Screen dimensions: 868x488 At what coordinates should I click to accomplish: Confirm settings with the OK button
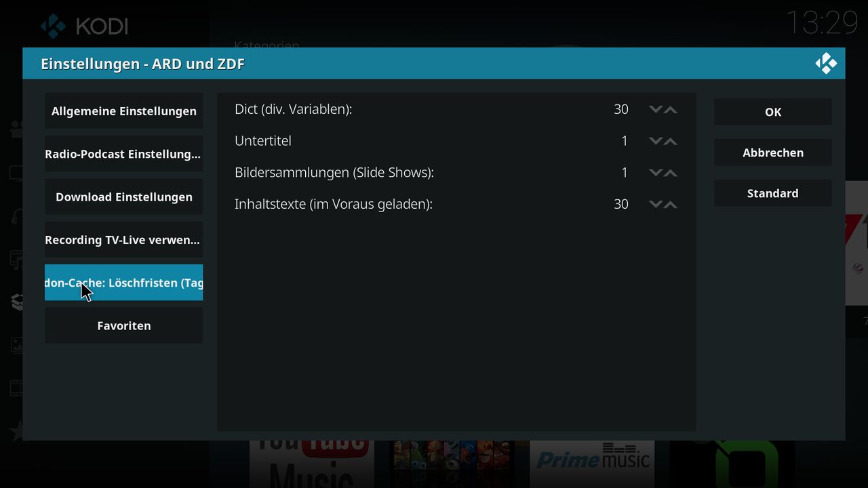tap(773, 112)
